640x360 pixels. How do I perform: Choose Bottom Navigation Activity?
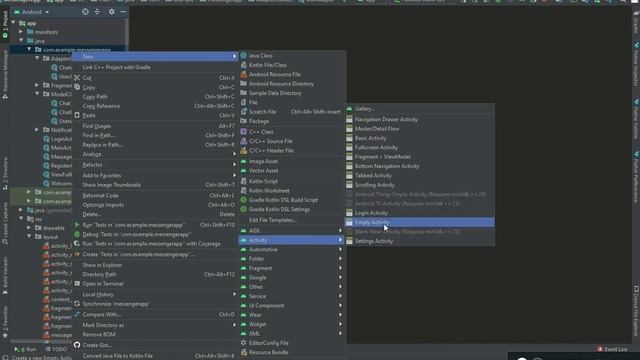(x=420, y=166)
